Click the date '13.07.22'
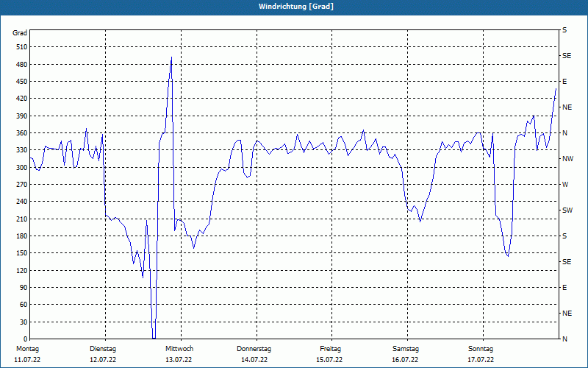The height and width of the screenshot is (368, 588). coord(179,360)
